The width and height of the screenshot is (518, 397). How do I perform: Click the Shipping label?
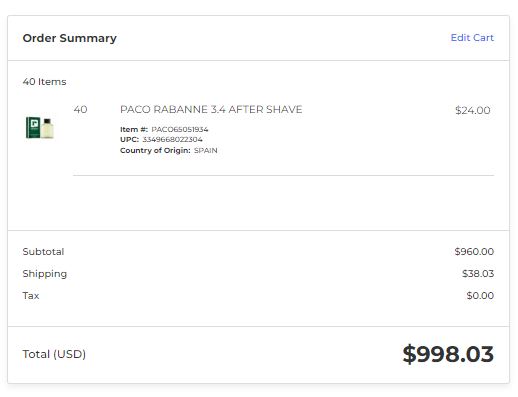(x=45, y=274)
